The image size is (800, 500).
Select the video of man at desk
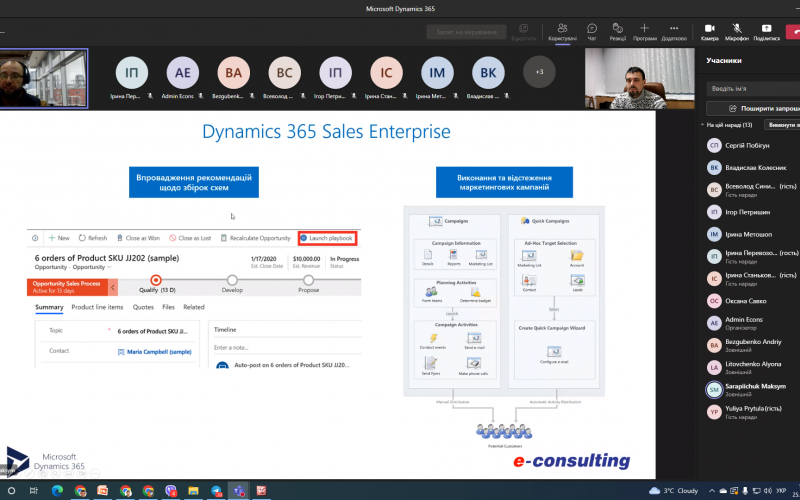tap(639, 79)
